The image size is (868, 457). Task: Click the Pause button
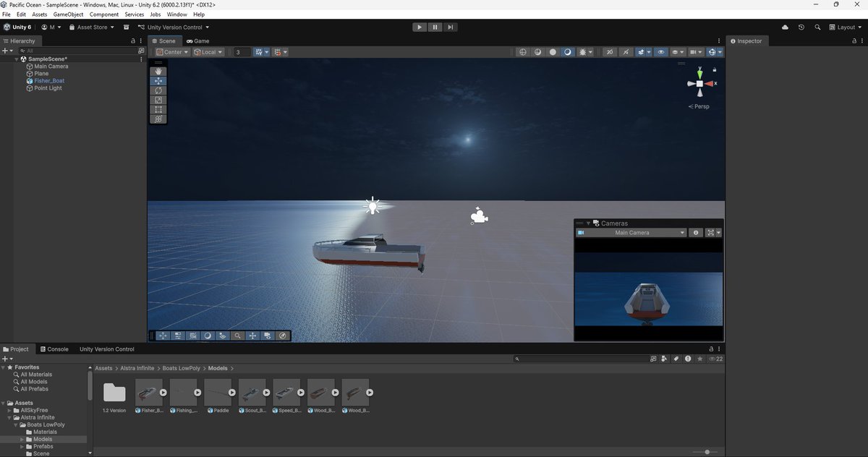435,27
